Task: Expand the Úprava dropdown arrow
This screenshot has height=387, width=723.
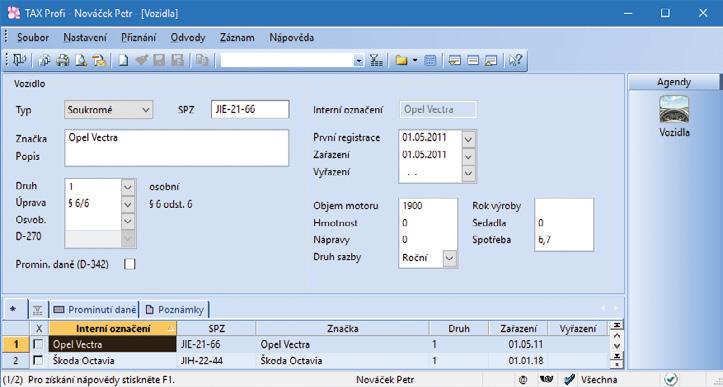Action: (128, 204)
